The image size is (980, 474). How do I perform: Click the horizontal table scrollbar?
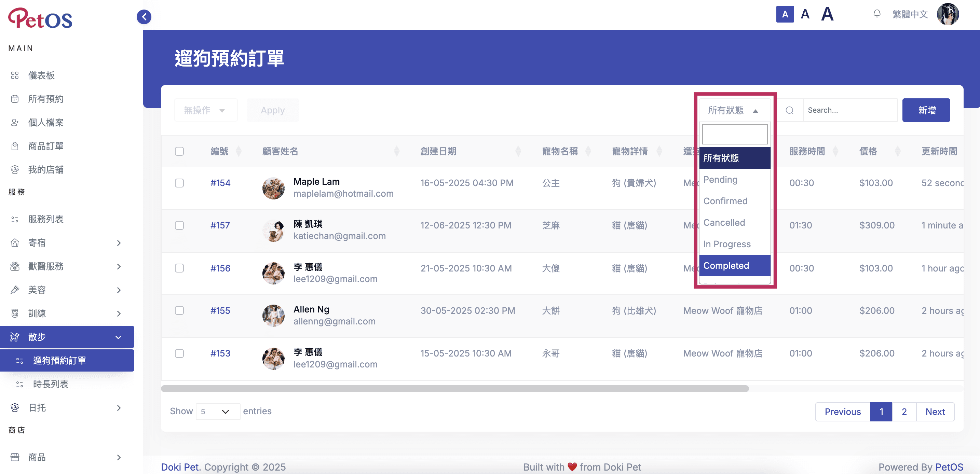pos(454,389)
